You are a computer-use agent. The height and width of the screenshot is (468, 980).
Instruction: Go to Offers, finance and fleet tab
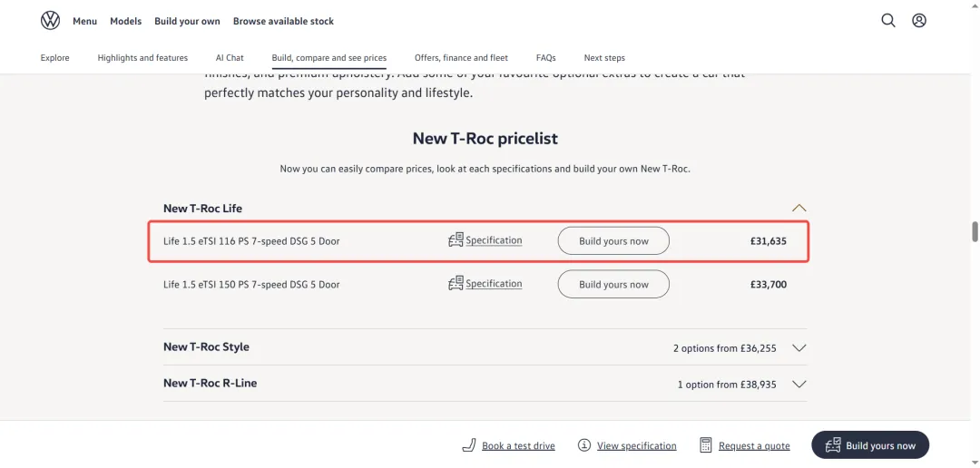click(x=461, y=57)
